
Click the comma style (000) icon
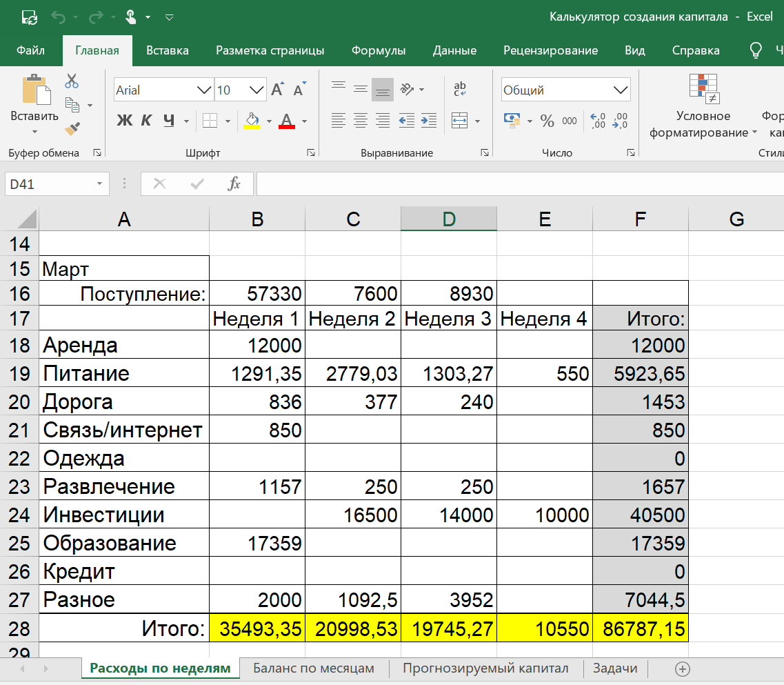568,121
